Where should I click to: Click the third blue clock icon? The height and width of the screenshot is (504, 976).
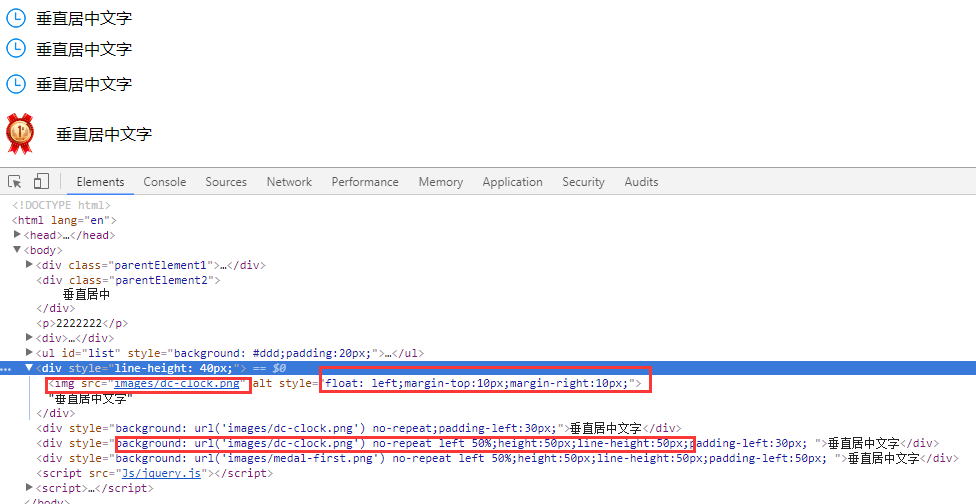(16, 84)
